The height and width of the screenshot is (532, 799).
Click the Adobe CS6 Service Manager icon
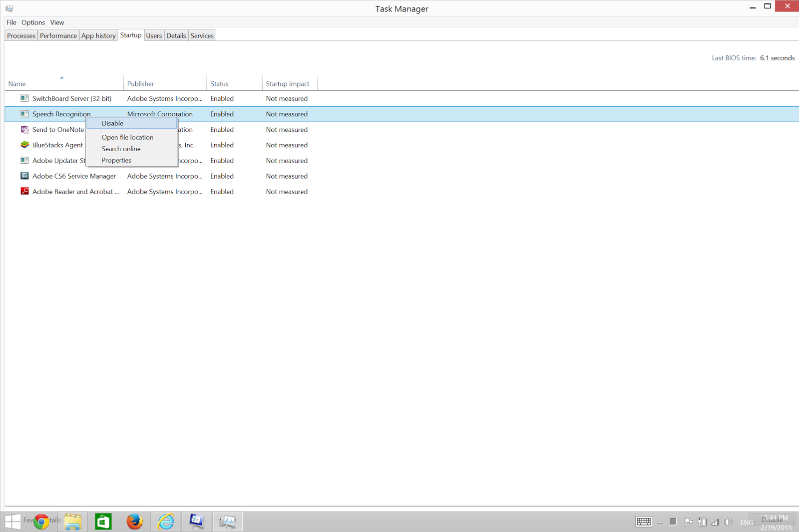(x=24, y=176)
